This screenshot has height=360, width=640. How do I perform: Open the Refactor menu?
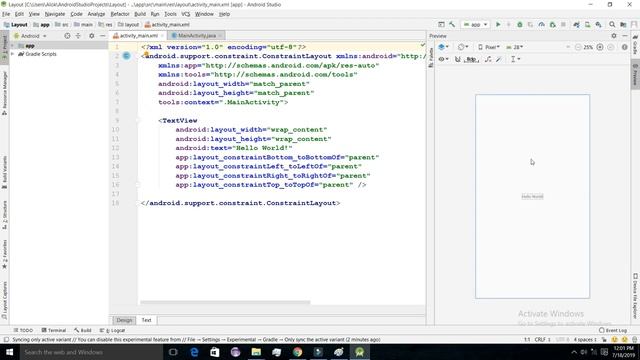pos(120,14)
